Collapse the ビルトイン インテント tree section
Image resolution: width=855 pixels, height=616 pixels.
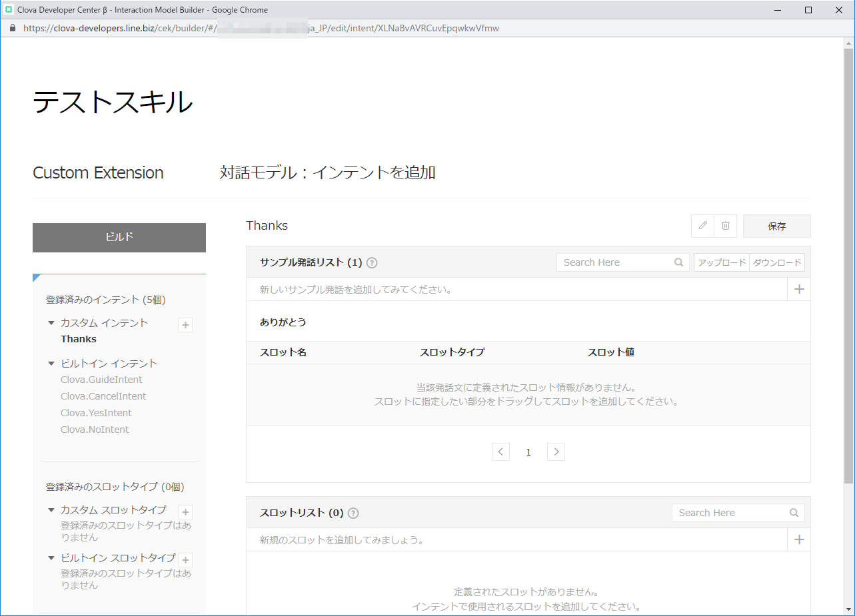(51, 364)
